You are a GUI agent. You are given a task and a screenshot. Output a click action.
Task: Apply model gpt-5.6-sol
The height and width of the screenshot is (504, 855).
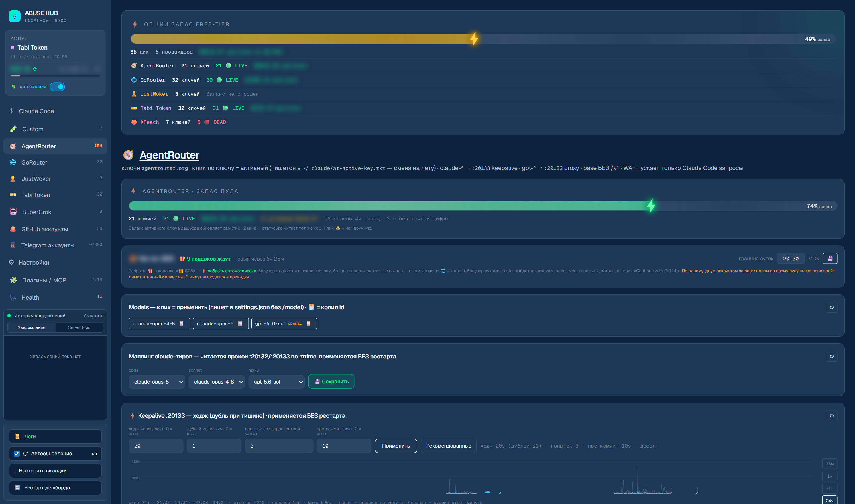[x=270, y=324]
